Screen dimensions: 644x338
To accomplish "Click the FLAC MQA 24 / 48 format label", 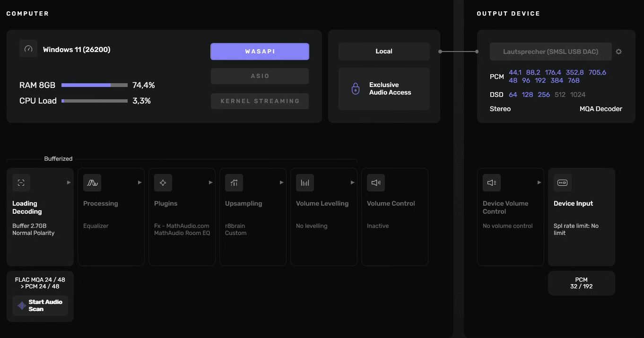I will [40, 283].
